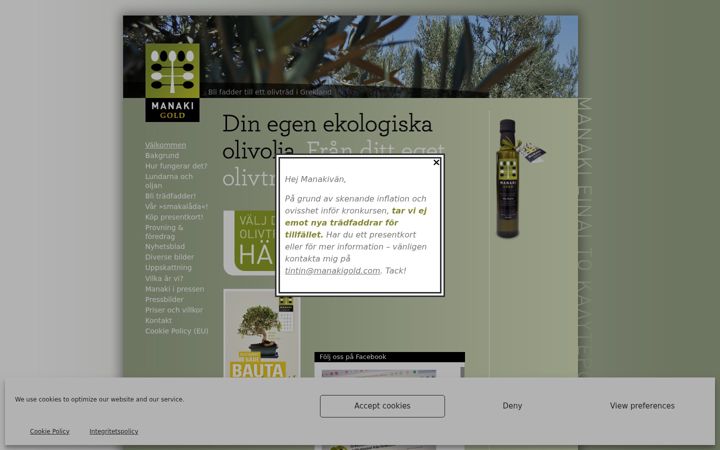Open Diverse bilder gallery link
The width and height of the screenshot is (720, 450).
point(169,257)
